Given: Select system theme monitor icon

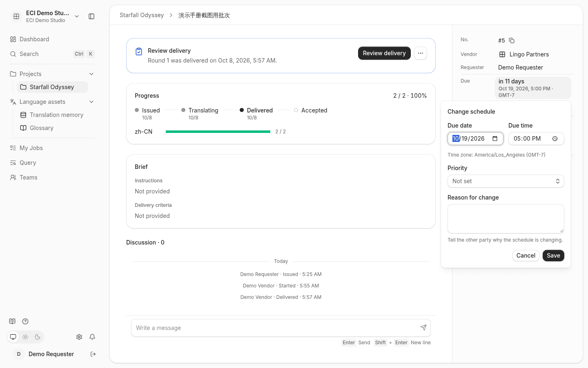Looking at the screenshot, I should tap(13, 337).
